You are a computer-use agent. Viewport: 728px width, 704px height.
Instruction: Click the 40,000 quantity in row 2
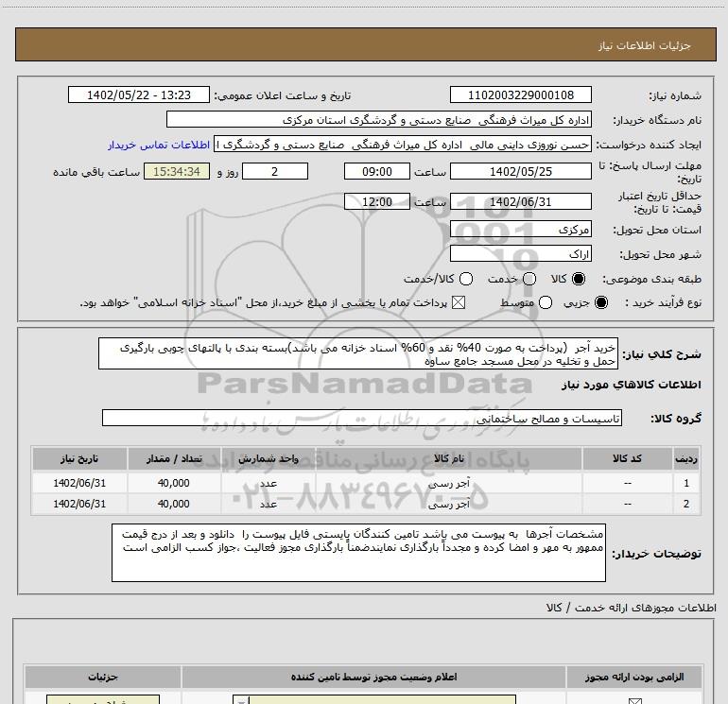coord(173,504)
